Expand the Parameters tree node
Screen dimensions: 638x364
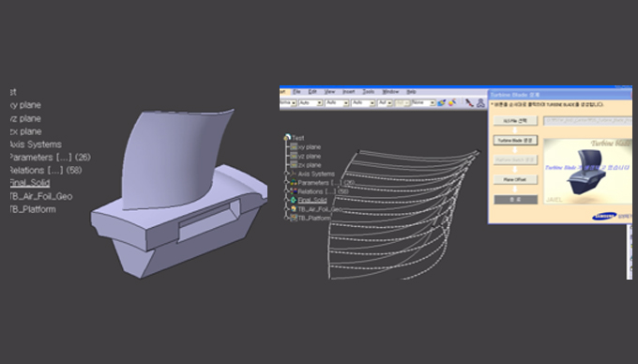coord(286,183)
